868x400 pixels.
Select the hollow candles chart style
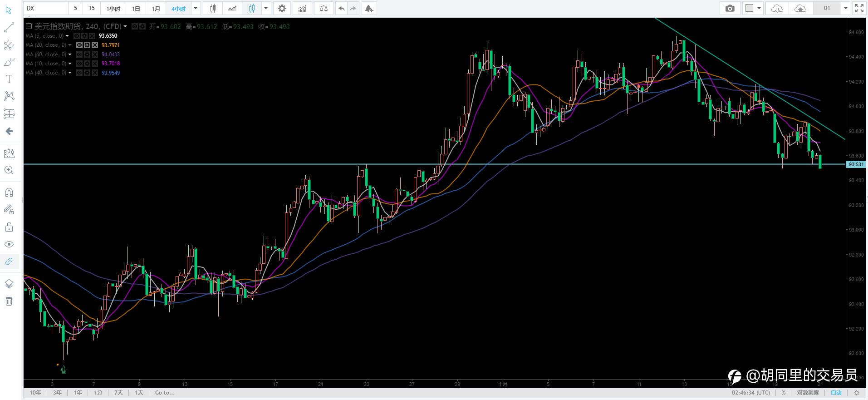pos(252,8)
